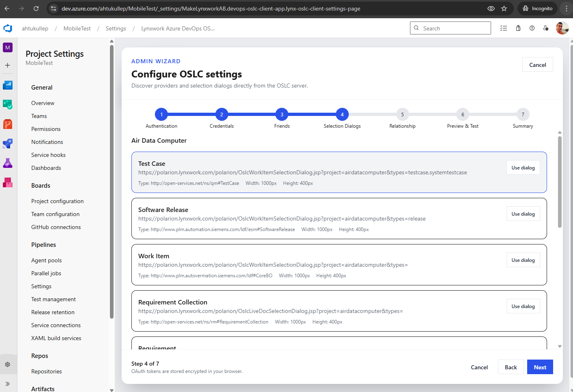
Task: Open Marketplace shopping bag icon
Action: point(518,28)
